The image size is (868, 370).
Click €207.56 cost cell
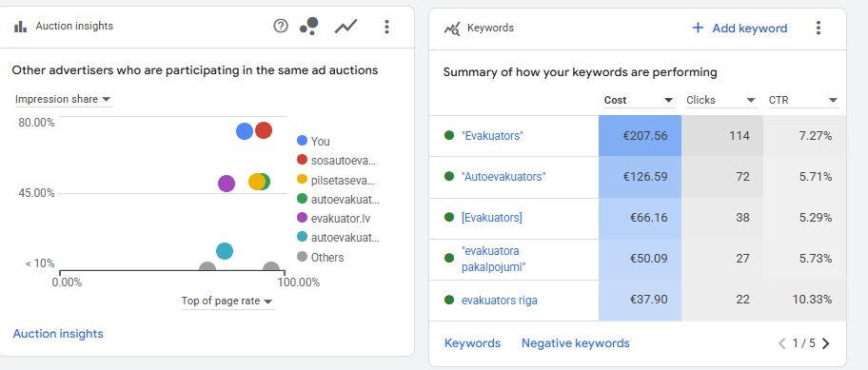(640, 135)
